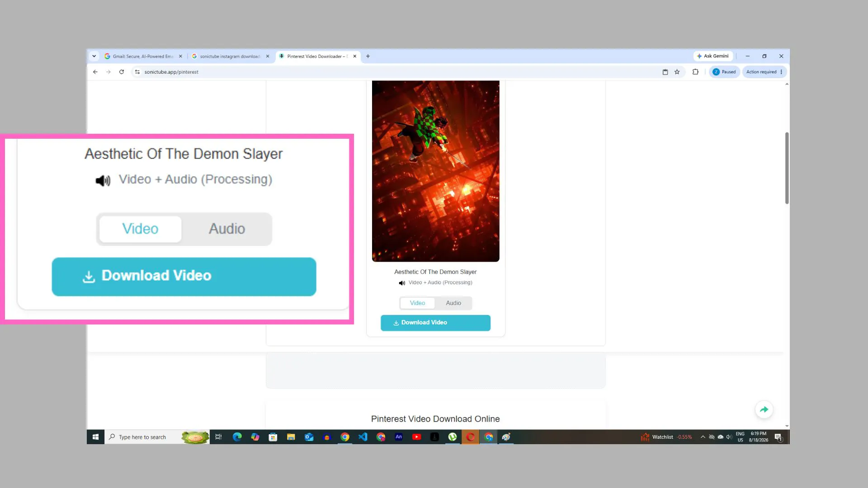This screenshot has width=868, height=488.
Task: Open the Windows Start menu
Action: pyautogui.click(x=95, y=437)
